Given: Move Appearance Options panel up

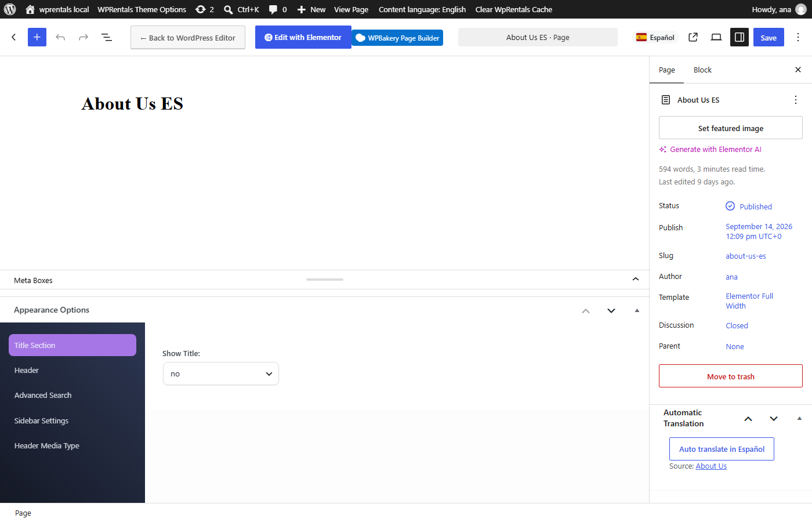Looking at the screenshot, I should click(586, 311).
